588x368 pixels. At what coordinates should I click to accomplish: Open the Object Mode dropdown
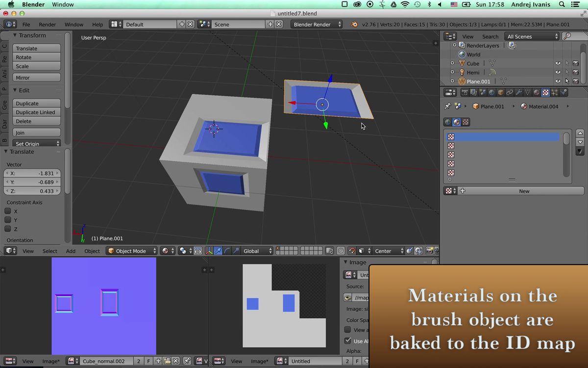tap(132, 251)
